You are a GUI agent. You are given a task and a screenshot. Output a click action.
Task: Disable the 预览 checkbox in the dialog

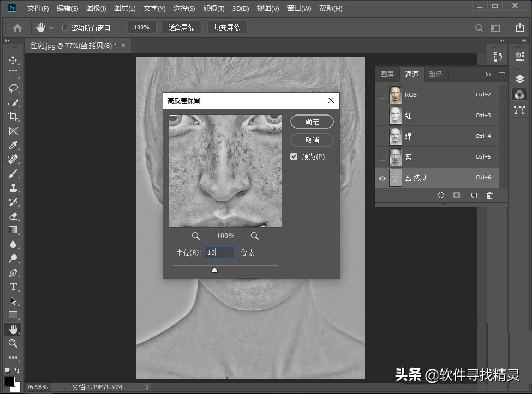point(294,156)
